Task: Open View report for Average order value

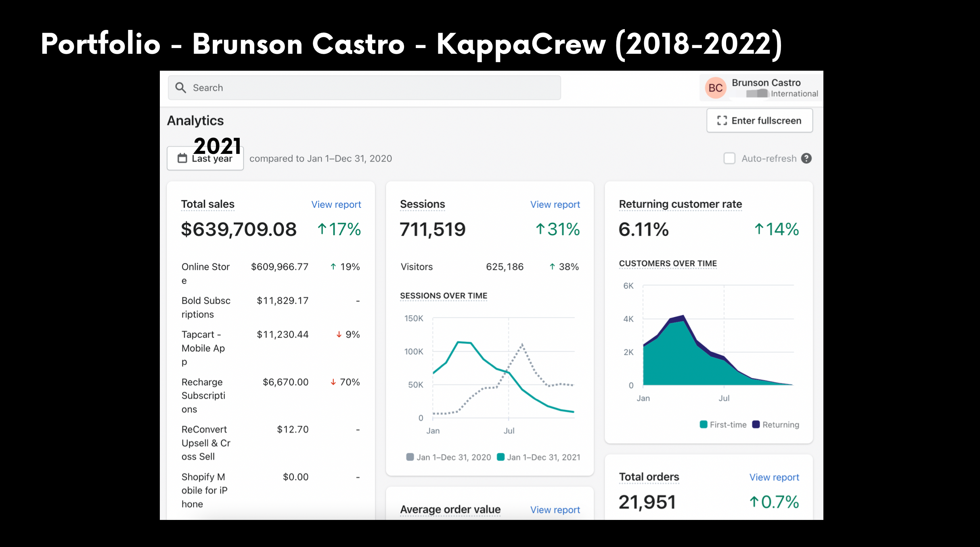Action: [555, 510]
